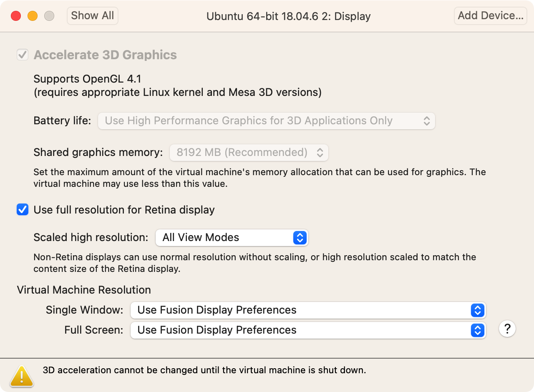Click the Accelerate 3D Graphics label
Screen dimensions: 534x392
[105, 55]
